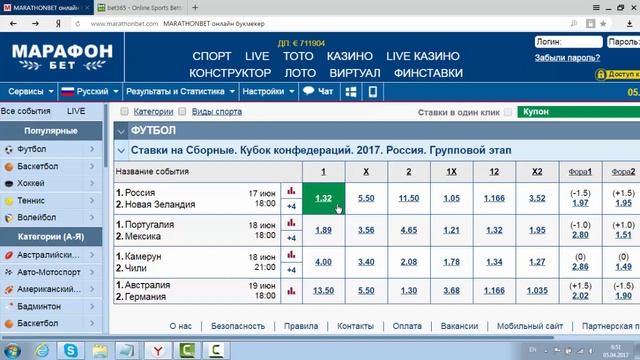Click page horizontal scrollbar
The width and height of the screenshot is (640, 360).
[278, 338]
